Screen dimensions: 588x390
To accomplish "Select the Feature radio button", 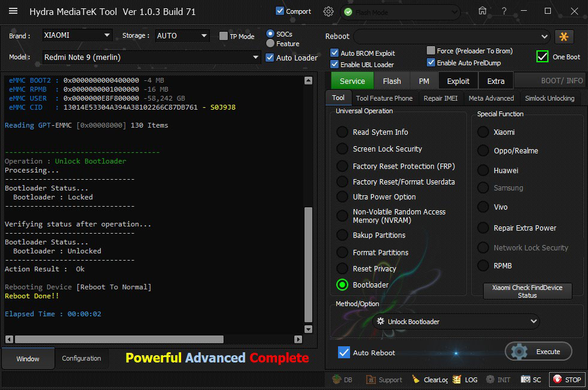I will pos(270,44).
